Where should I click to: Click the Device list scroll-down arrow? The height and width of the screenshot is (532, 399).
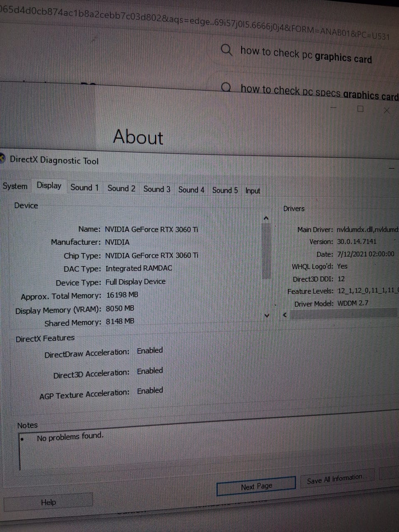266,316
